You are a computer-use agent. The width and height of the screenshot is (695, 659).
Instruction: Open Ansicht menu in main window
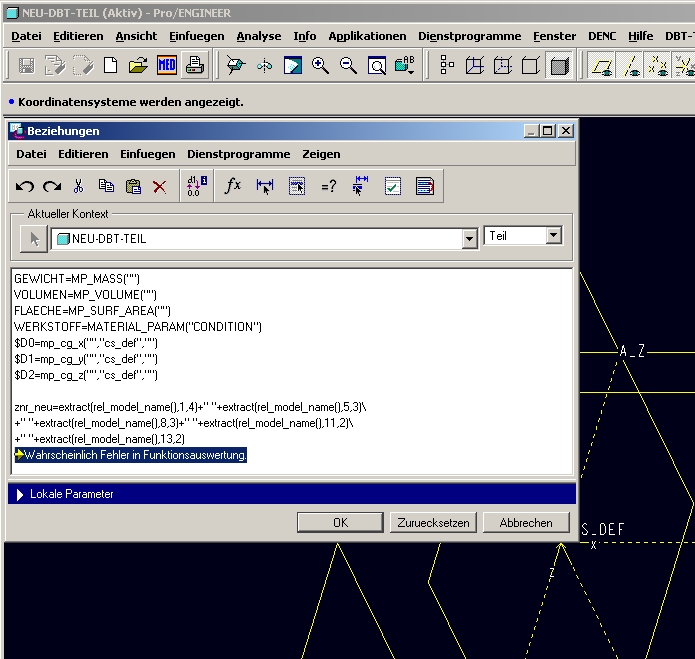click(136, 36)
